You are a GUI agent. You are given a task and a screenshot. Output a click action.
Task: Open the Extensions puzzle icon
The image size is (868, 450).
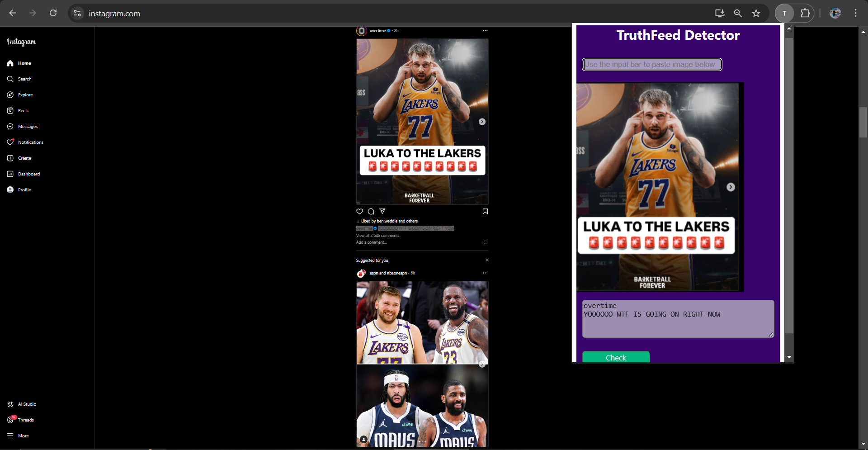click(x=805, y=13)
